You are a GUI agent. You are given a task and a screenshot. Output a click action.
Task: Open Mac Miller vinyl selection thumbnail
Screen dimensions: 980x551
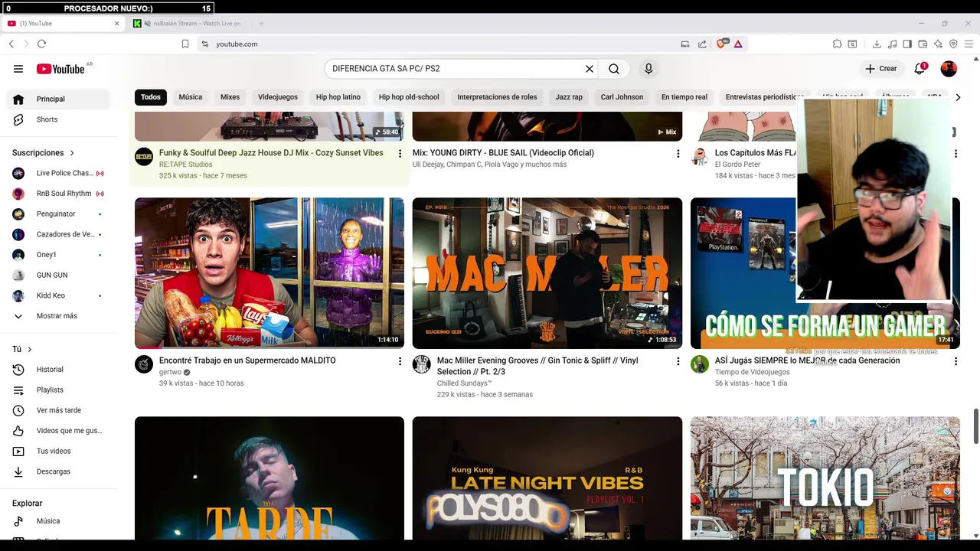coord(547,273)
